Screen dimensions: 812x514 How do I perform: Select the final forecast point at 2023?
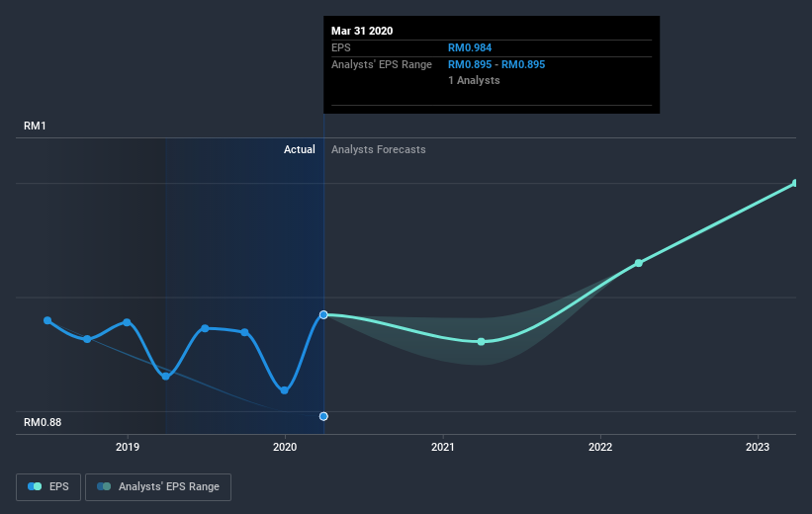795,183
